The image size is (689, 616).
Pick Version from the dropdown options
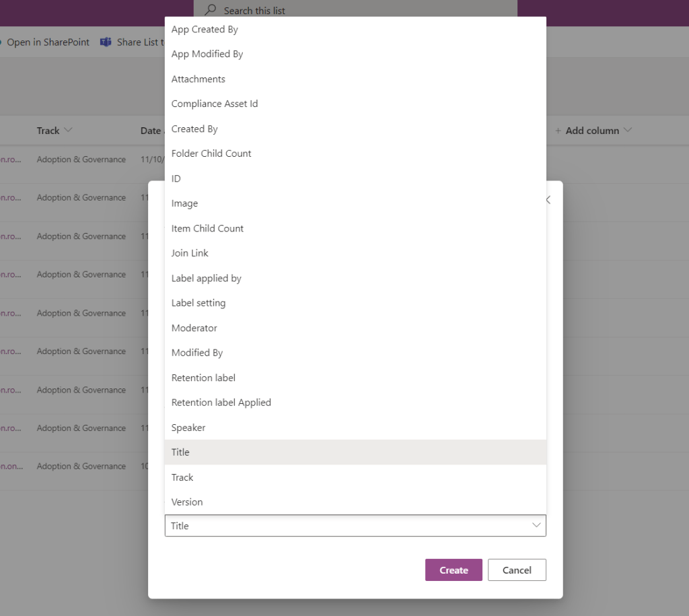(187, 502)
